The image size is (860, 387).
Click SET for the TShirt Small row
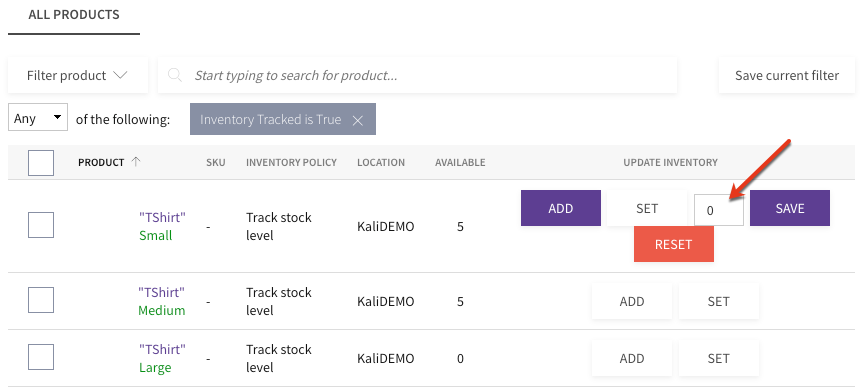(647, 208)
